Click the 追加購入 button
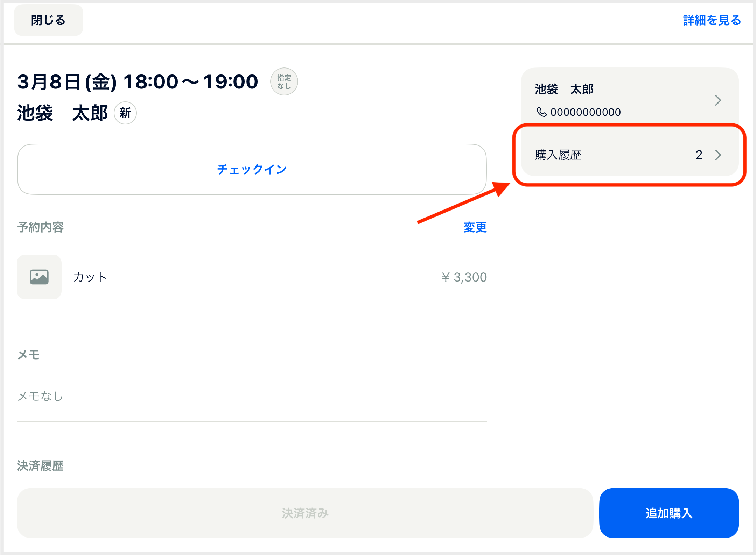756x555 pixels. pyautogui.click(x=669, y=513)
